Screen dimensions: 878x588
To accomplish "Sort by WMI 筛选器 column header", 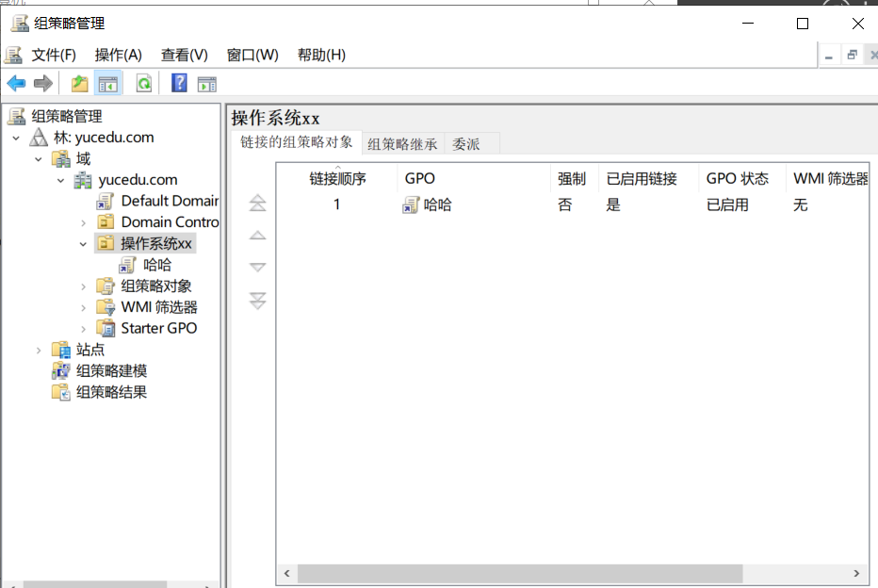I will (x=830, y=179).
